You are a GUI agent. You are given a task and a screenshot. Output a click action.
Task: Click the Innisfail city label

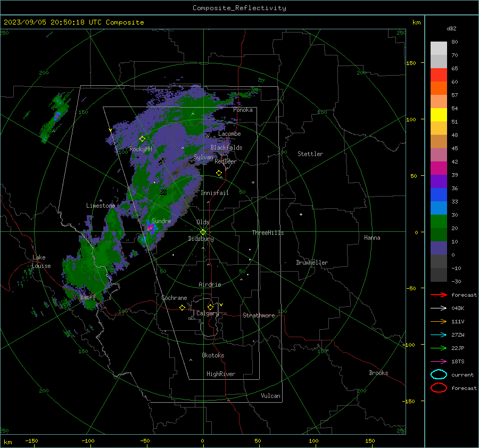point(214,193)
